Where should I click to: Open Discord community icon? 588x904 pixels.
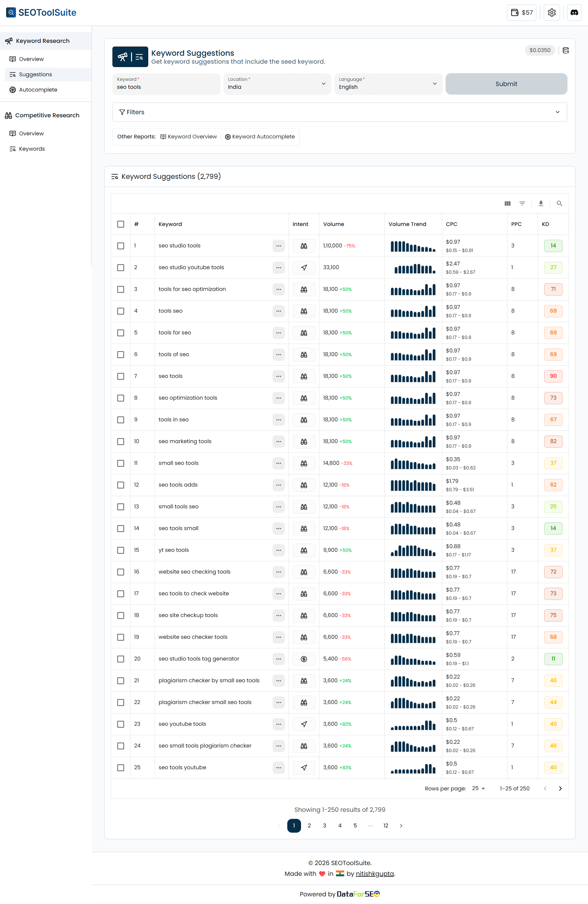pyautogui.click(x=574, y=13)
